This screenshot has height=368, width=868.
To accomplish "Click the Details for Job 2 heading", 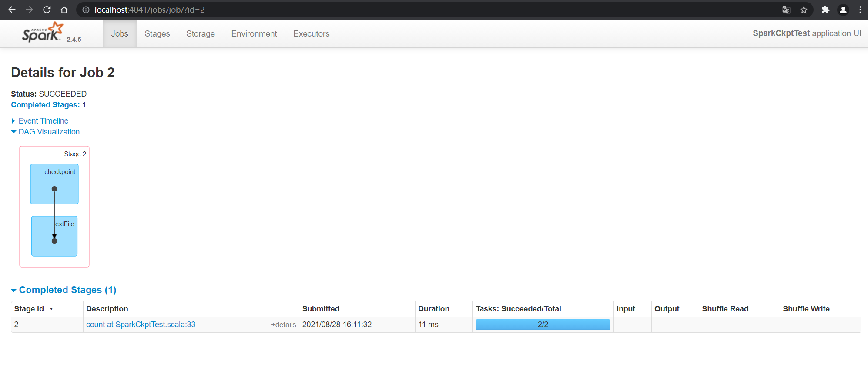I will pyautogui.click(x=63, y=72).
